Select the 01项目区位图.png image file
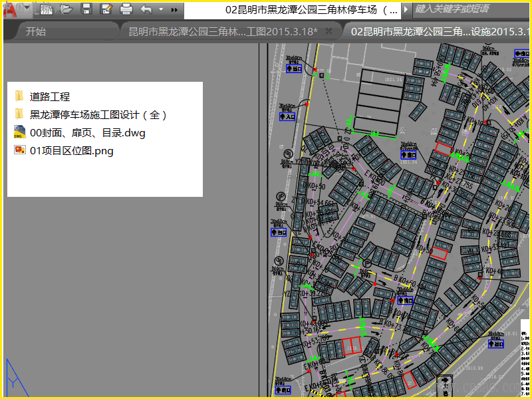Viewport: 532px width, 399px height. tap(71, 151)
